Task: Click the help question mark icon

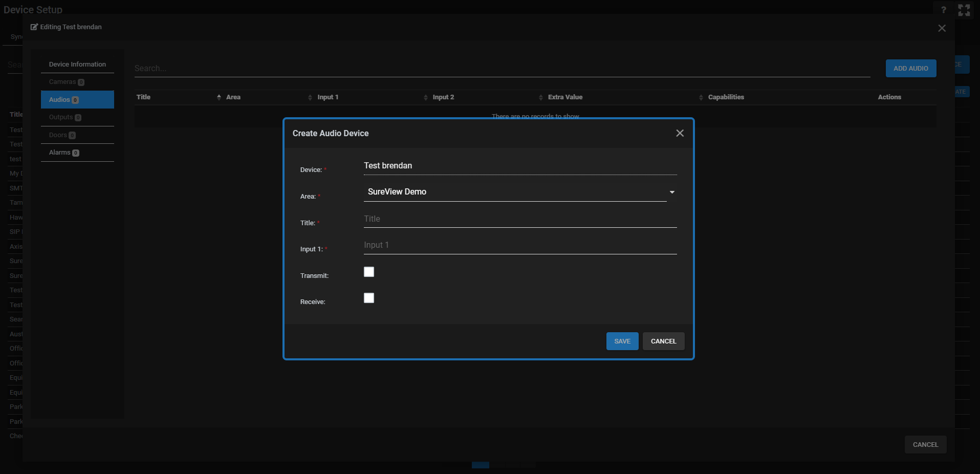Action: pos(944,10)
